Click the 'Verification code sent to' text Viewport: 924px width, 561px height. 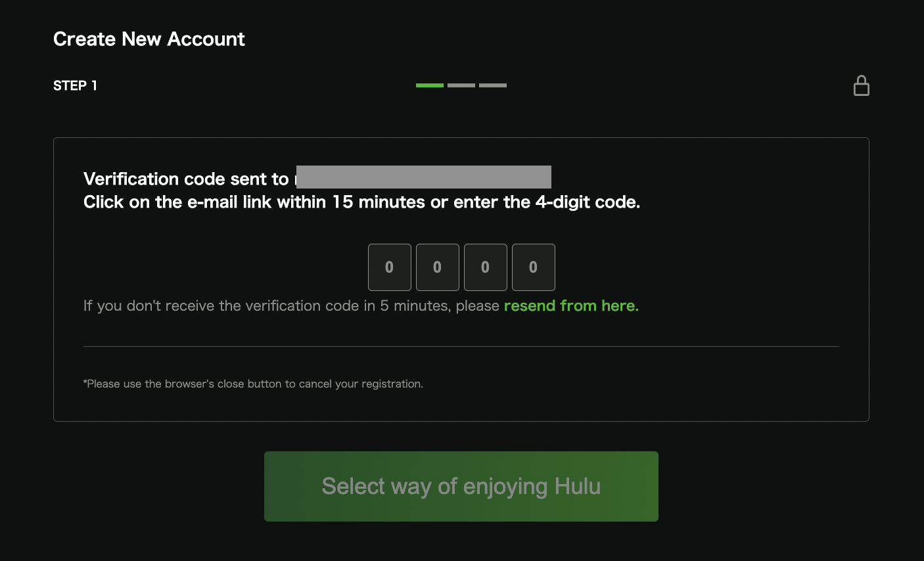coord(186,179)
